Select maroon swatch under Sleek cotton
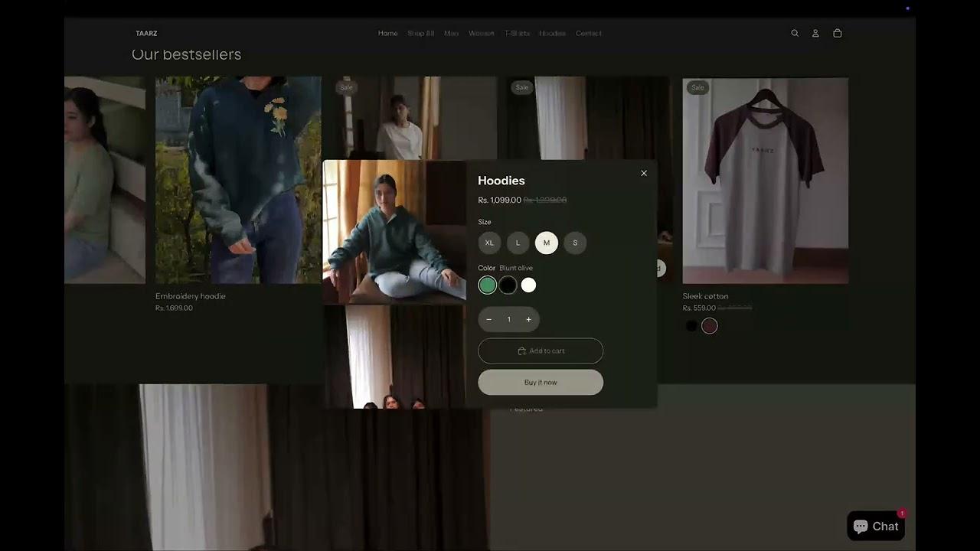This screenshot has height=551, width=980. tap(710, 326)
